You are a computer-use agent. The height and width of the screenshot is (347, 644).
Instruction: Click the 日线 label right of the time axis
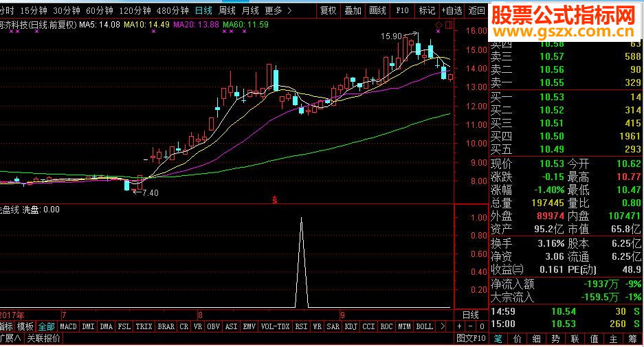point(471,315)
